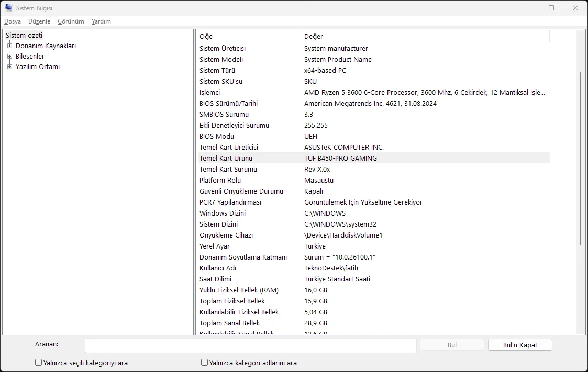
Task: Close the Sistem Bilgisi window
Action: pyautogui.click(x=575, y=8)
